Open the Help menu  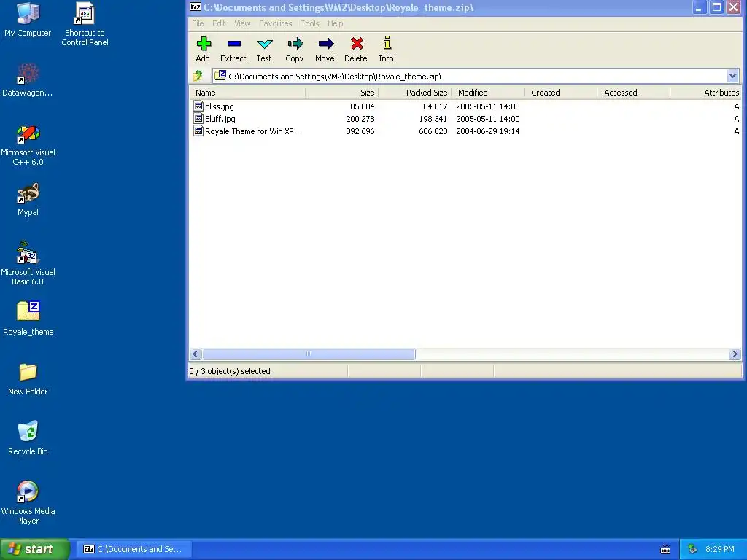(335, 23)
